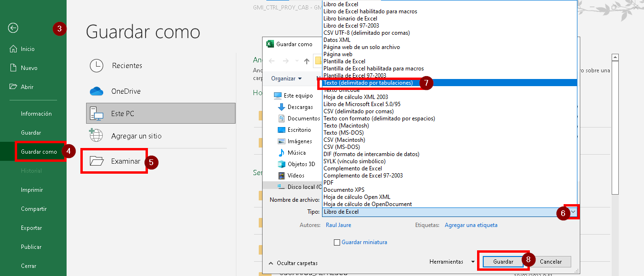The height and width of the screenshot is (276, 644).
Task: Click the dialog forward navigation arrow
Action: pyautogui.click(x=285, y=61)
